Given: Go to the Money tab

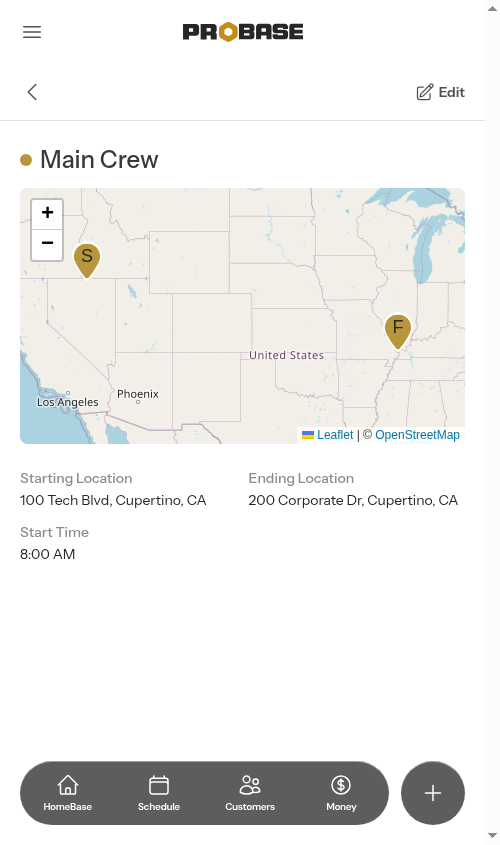Looking at the screenshot, I should click(x=341, y=793).
